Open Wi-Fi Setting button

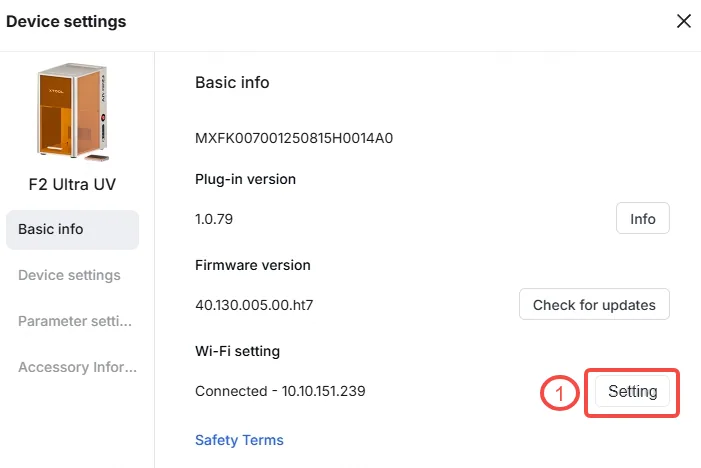tap(632, 392)
